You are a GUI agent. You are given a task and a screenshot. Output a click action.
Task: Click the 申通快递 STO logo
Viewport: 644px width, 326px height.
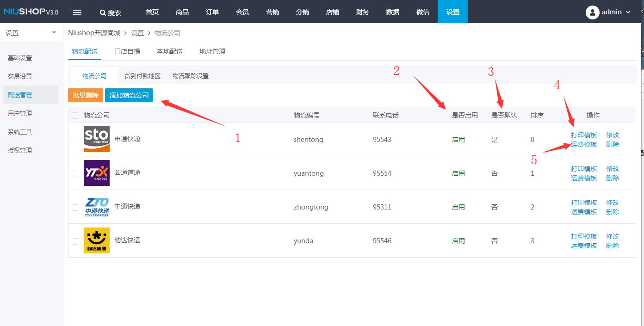click(96, 139)
